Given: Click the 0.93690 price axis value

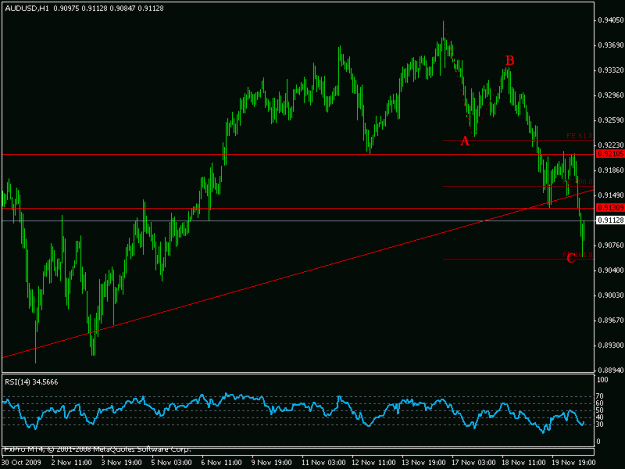Looking at the screenshot, I should pyautogui.click(x=611, y=45).
